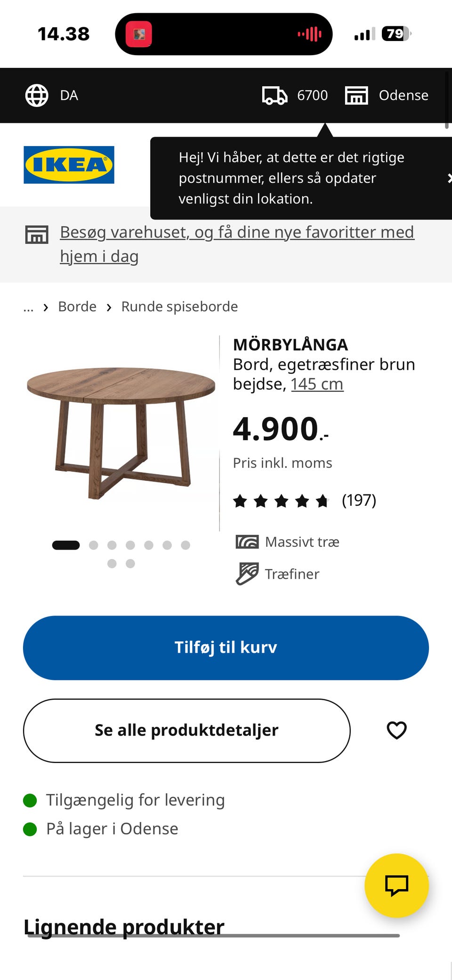This screenshot has height=980, width=452.
Task: Add table to favorites with heart icon
Action: pyautogui.click(x=396, y=730)
